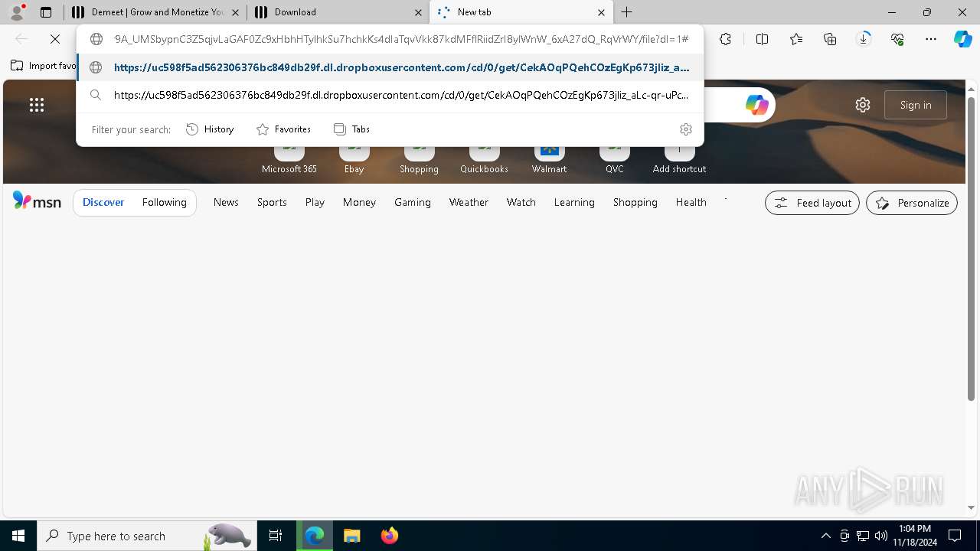Stop loading the page
Viewport: 980px width, 551px height.
point(55,38)
